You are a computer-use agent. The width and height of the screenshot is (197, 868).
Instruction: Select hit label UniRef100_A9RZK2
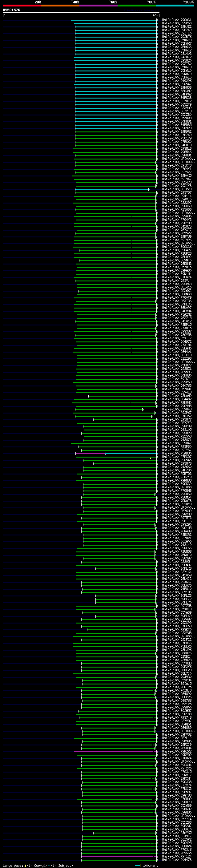coord(176,751)
